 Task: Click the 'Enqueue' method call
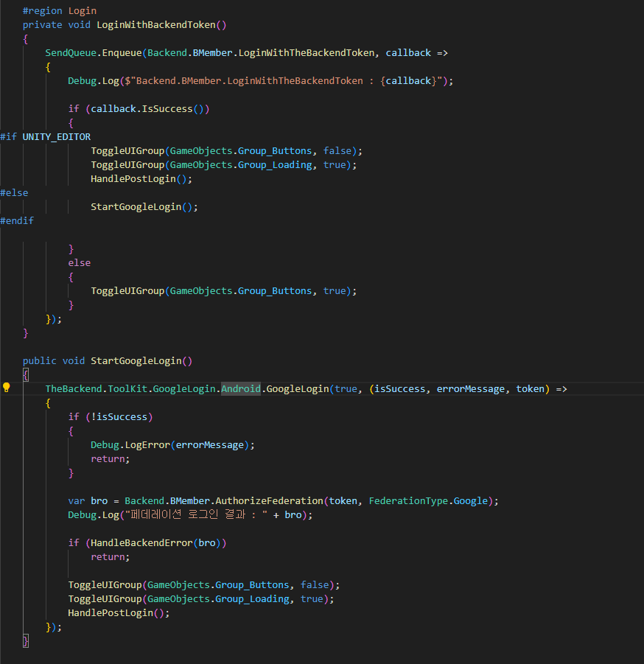[x=122, y=53]
